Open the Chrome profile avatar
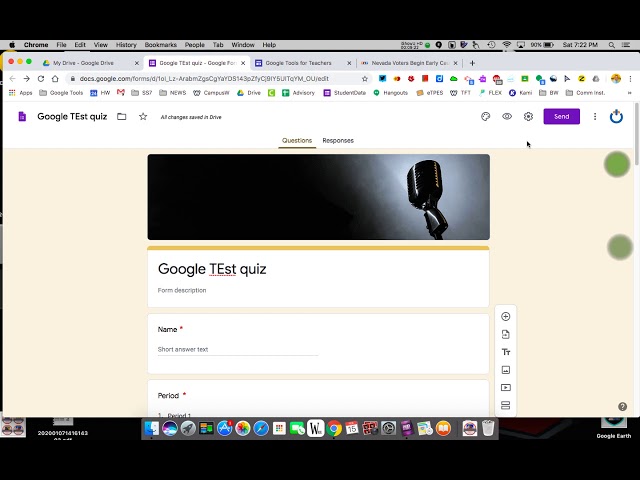This screenshot has height=480, width=640. (616, 78)
